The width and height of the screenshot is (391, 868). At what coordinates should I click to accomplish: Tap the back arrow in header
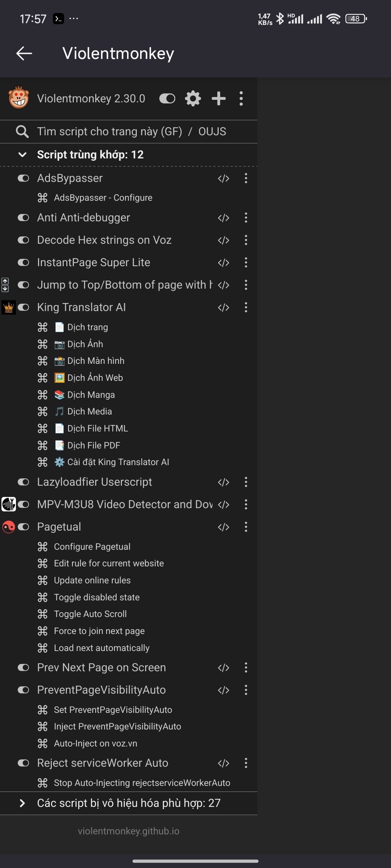24,54
